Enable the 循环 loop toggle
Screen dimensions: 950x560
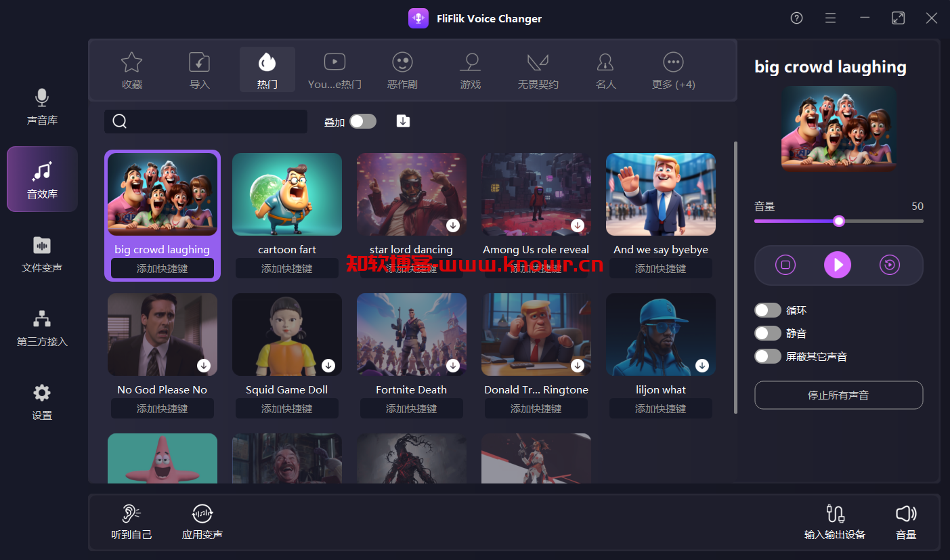tap(768, 310)
